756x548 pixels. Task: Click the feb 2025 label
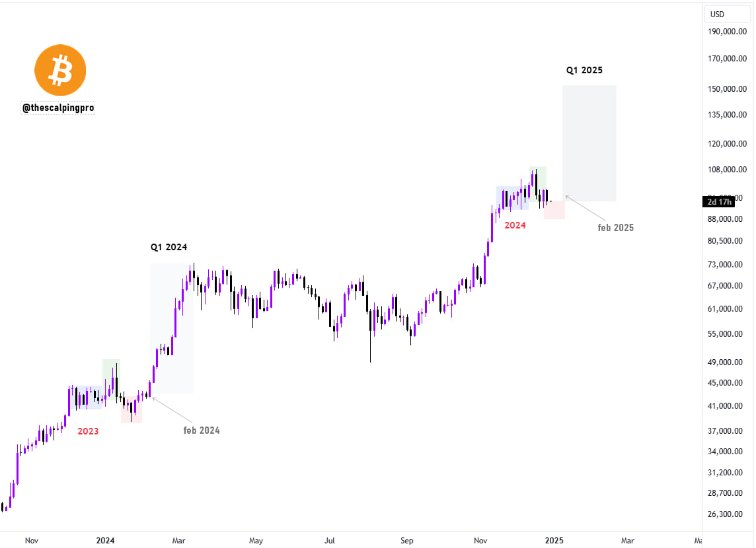coord(615,228)
